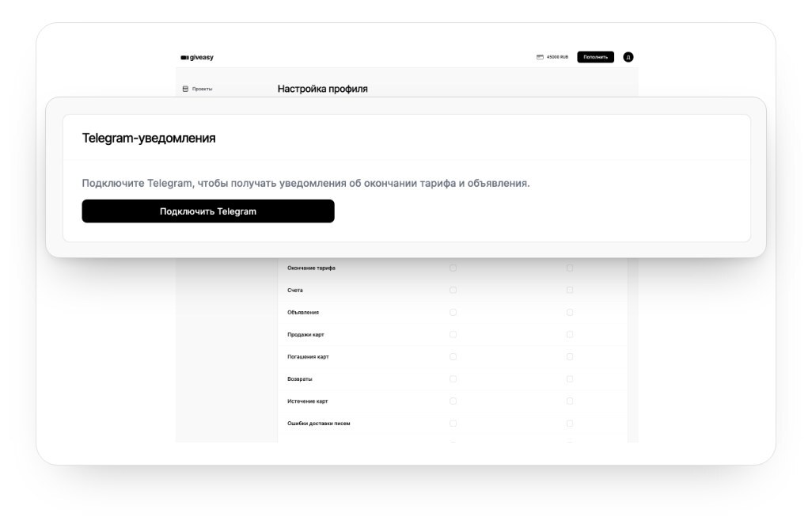Tick right-column checkbox for Погашения карт
The height and width of the screenshot is (517, 812).
pyautogui.click(x=570, y=357)
